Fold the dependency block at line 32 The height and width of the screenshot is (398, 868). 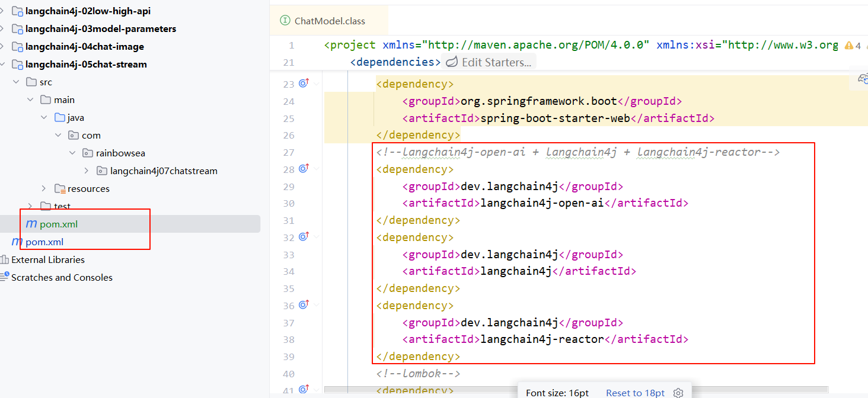pyautogui.click(x=317, y=237)
